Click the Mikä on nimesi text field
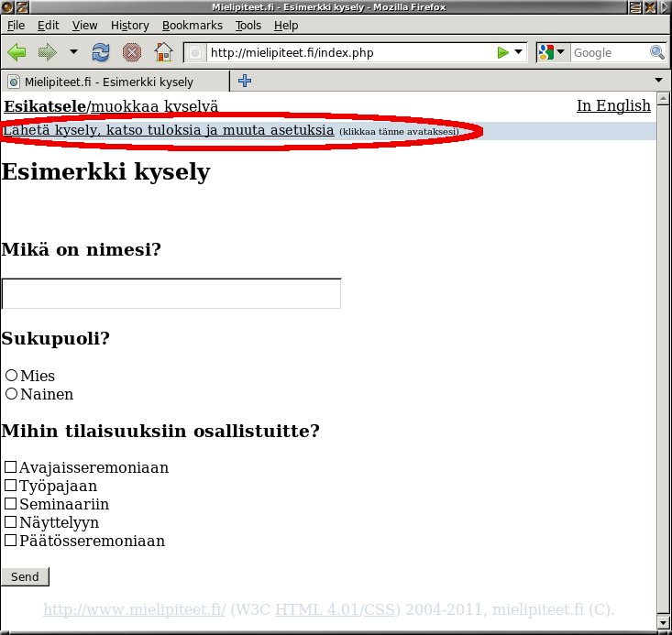The width and height of the screenshot is (672, 635). click(x=171, y=293)
